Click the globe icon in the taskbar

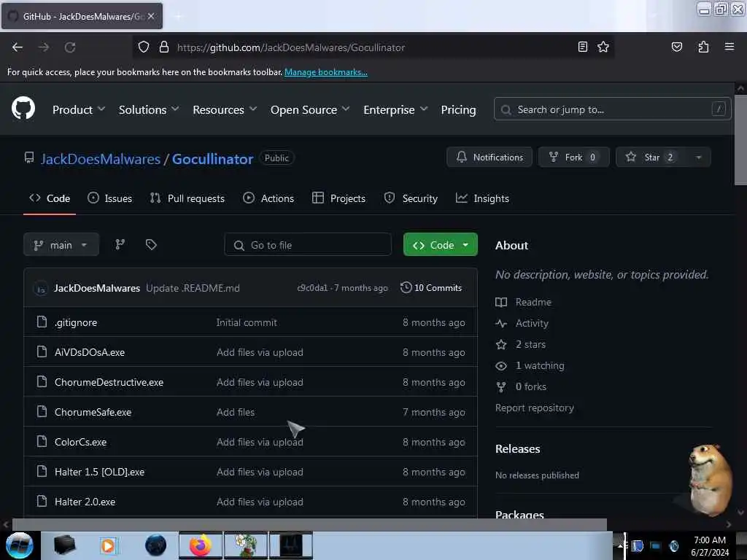click(156, 545)
